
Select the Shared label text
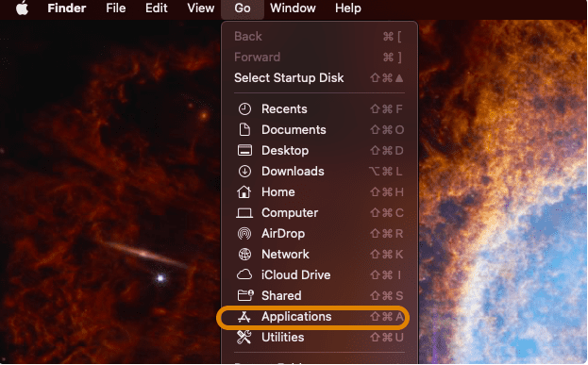281,295
